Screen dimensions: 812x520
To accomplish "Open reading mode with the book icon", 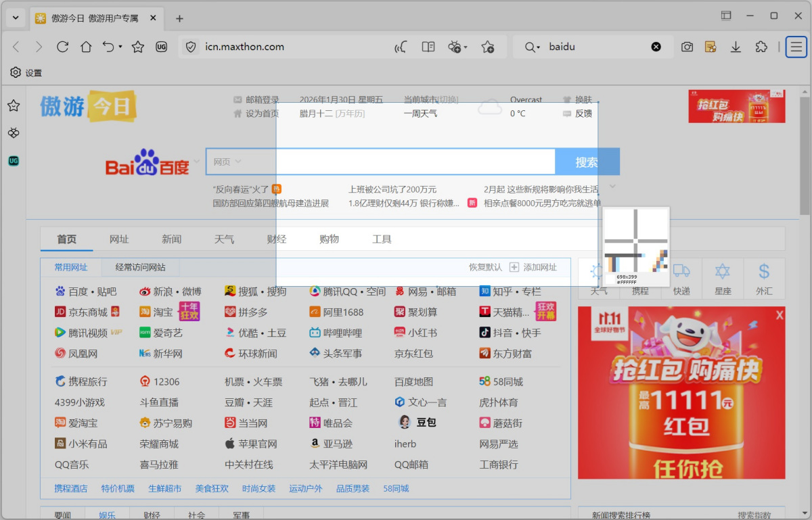I will point(428,47).
